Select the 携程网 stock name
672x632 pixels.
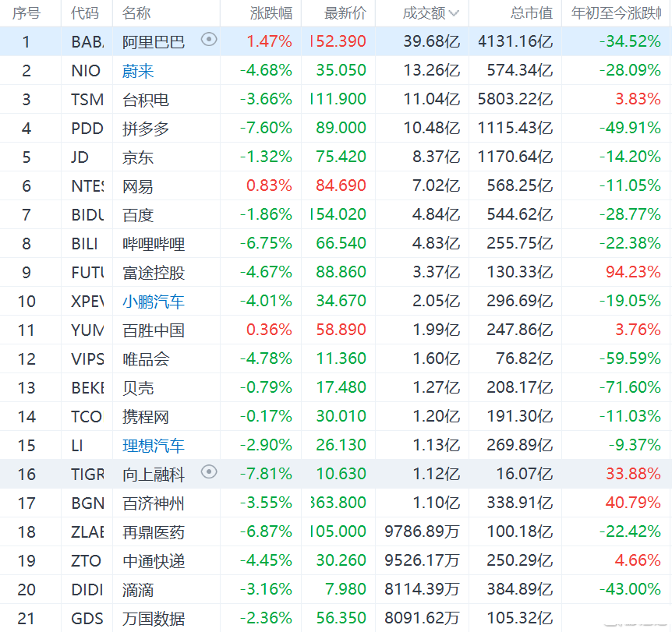pos(146,417)
